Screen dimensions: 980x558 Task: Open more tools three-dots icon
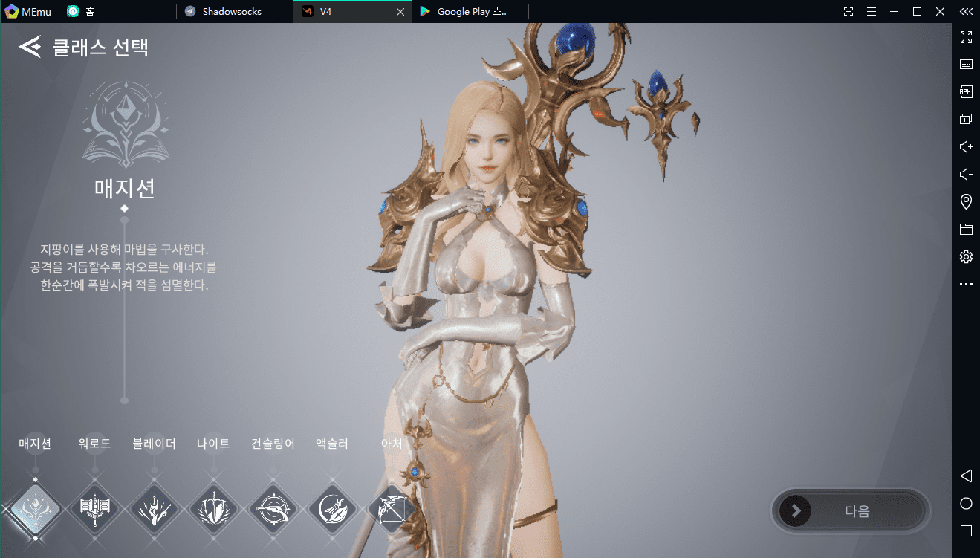966,284
